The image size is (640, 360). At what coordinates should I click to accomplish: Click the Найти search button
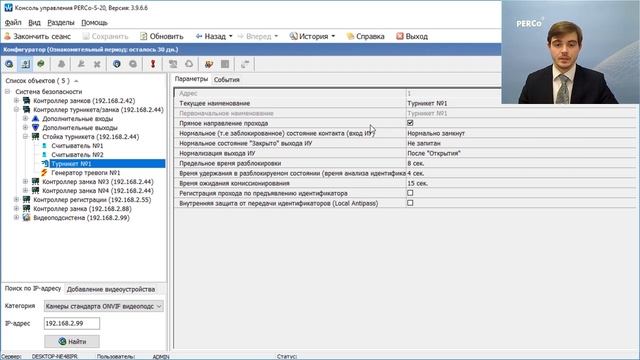[72, 341]
